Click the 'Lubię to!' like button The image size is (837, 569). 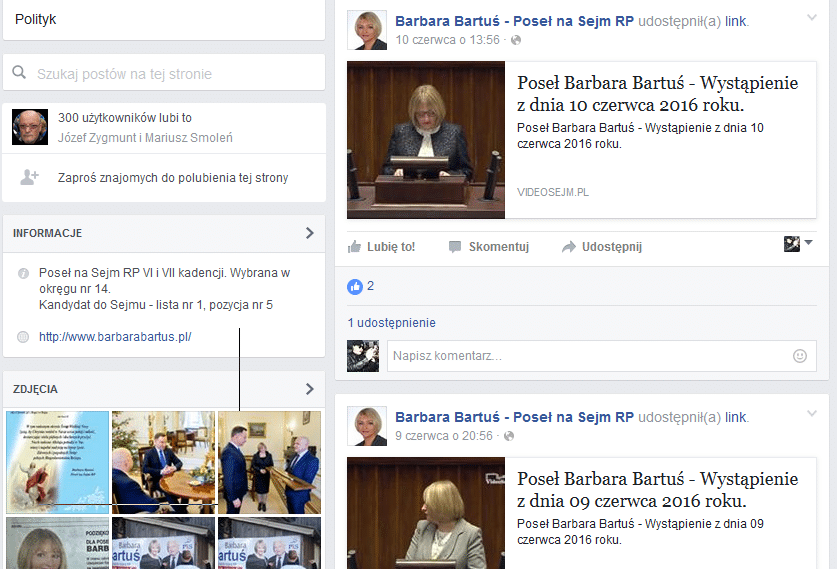(381, 247)
